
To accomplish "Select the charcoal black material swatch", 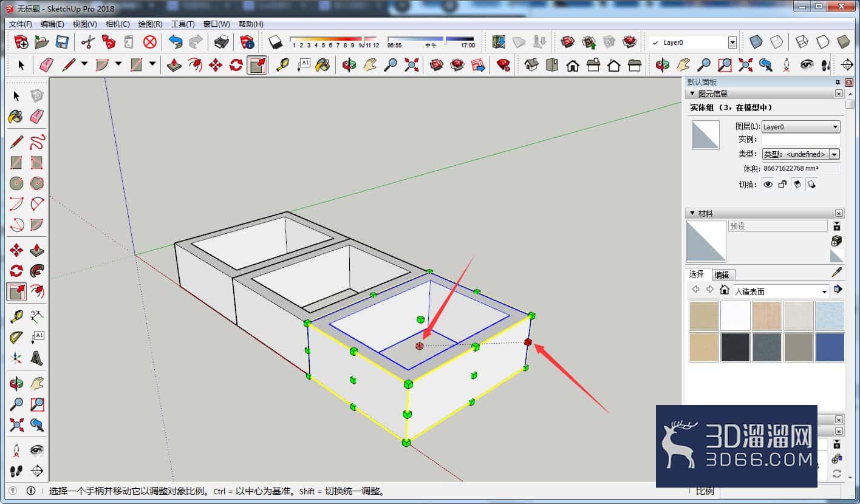I will 735,347.
